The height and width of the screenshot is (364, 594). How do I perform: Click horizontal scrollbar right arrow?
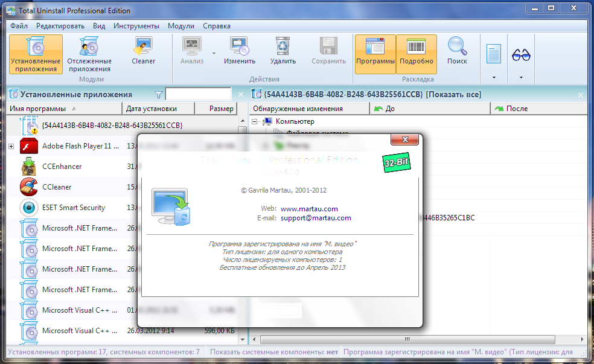tap(582, 339)
